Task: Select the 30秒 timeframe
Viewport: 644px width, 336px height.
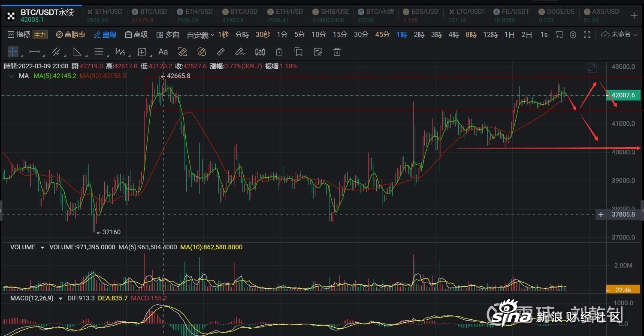Action: [263, 34]
